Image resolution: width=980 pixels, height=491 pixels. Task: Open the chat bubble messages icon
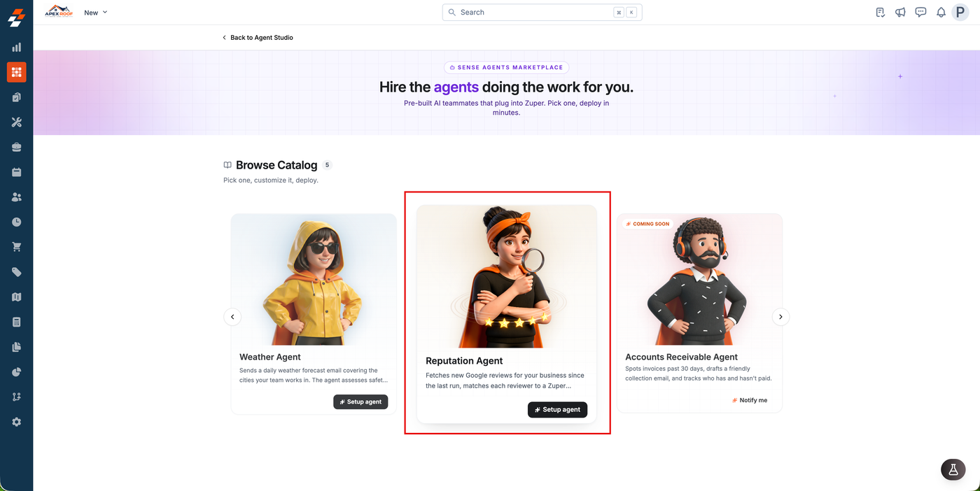(x=921, y=13)
